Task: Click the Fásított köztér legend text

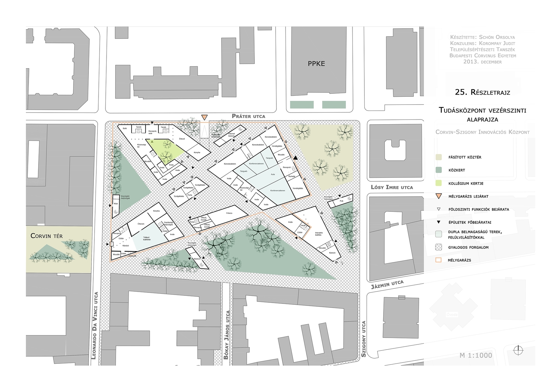Action: [x=465, y=157]
